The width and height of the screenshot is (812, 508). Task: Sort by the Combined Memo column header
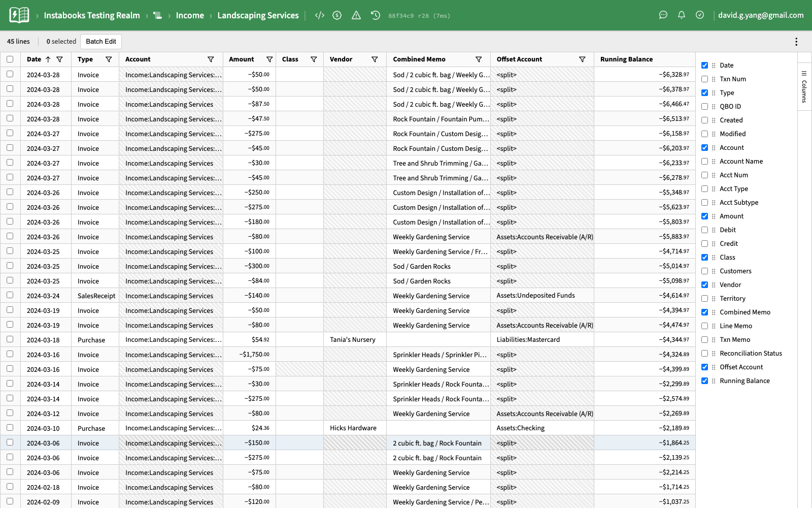419,59
